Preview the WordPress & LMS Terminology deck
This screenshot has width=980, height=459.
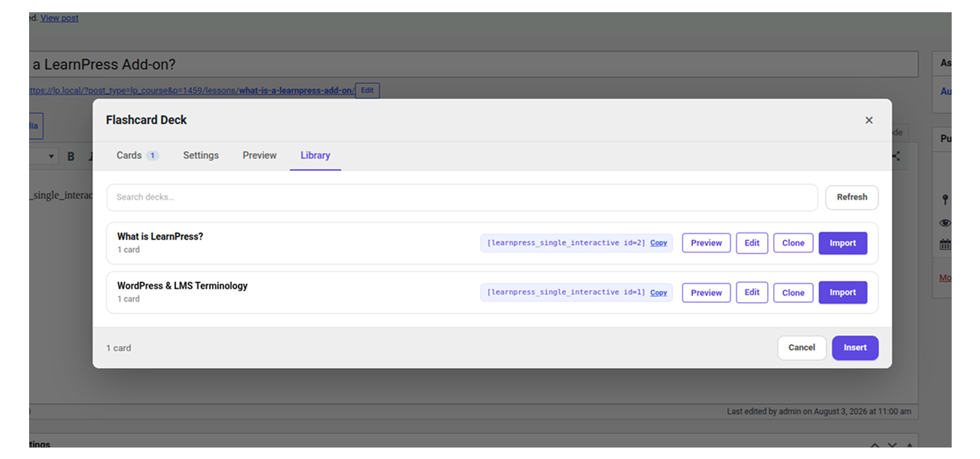pyautogui.click(x=706, y=292)
